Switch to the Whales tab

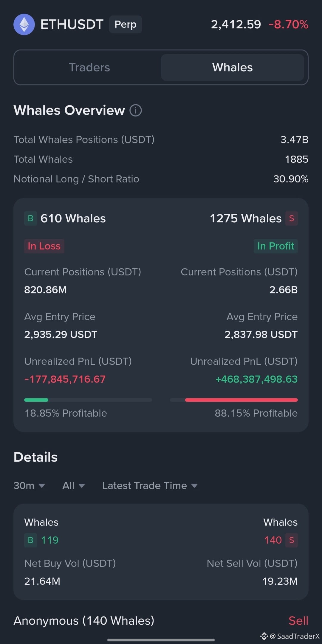coord(233,67)
